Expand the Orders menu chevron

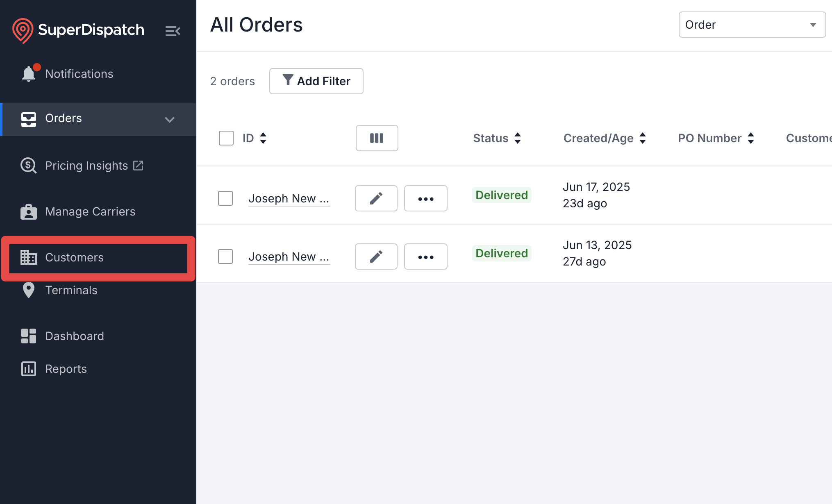point(170,119)
